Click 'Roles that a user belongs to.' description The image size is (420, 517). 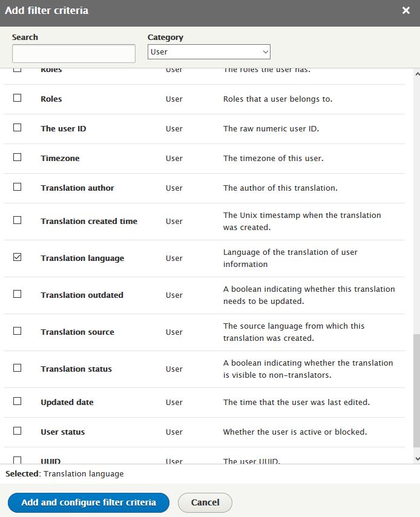point(278,99)
